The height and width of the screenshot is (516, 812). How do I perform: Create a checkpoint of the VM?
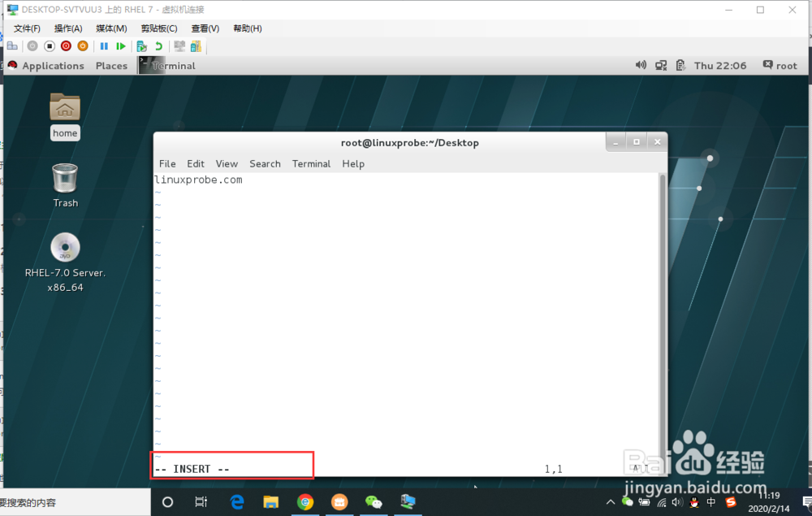click(142, 46)
